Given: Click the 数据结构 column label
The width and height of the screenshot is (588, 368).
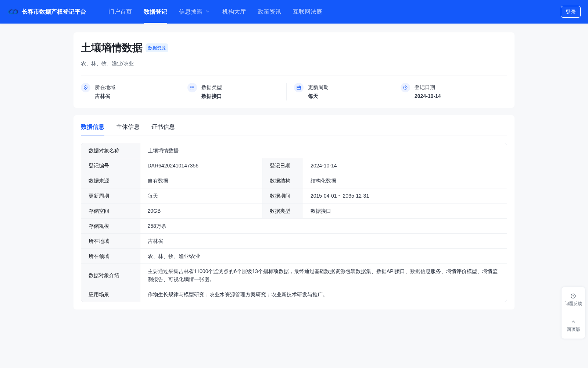Looking at the screenshot, I should coord(280,181).
